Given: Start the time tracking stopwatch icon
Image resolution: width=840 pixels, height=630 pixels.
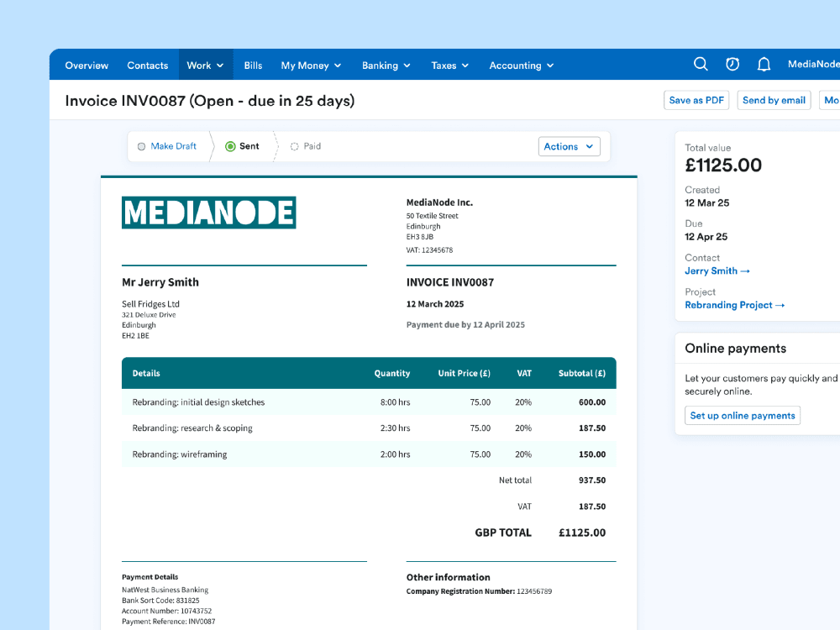Looking at the screenshot, I should click(732, 64).
